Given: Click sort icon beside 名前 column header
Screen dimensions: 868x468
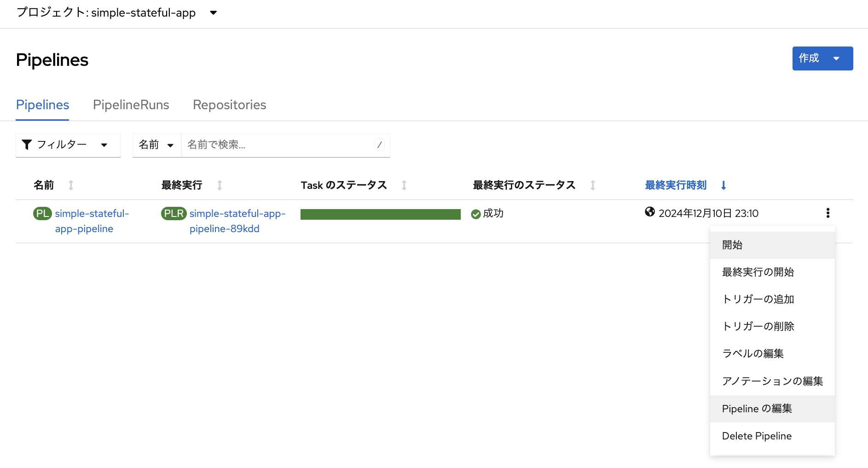Looking at the screenshot, I should [x=71, y=185].
